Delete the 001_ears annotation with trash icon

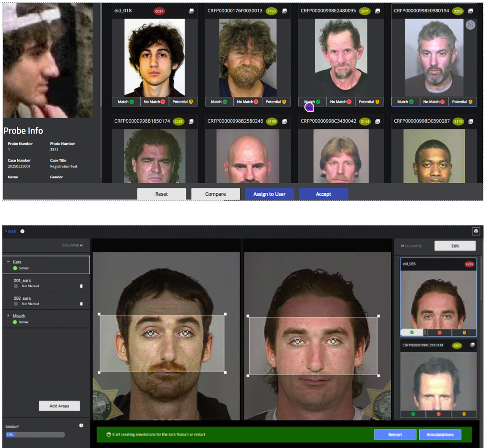(x=81, y=286)
